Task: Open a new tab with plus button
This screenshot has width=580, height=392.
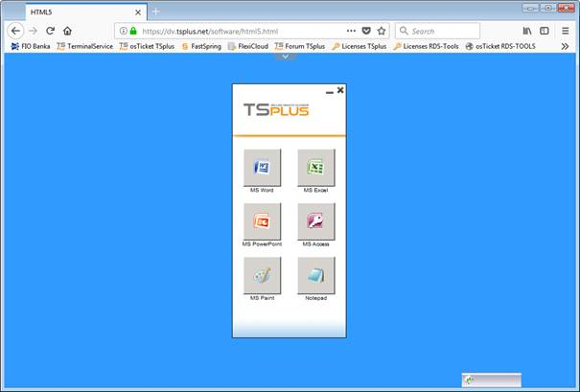Action: (x=156, y=12)
